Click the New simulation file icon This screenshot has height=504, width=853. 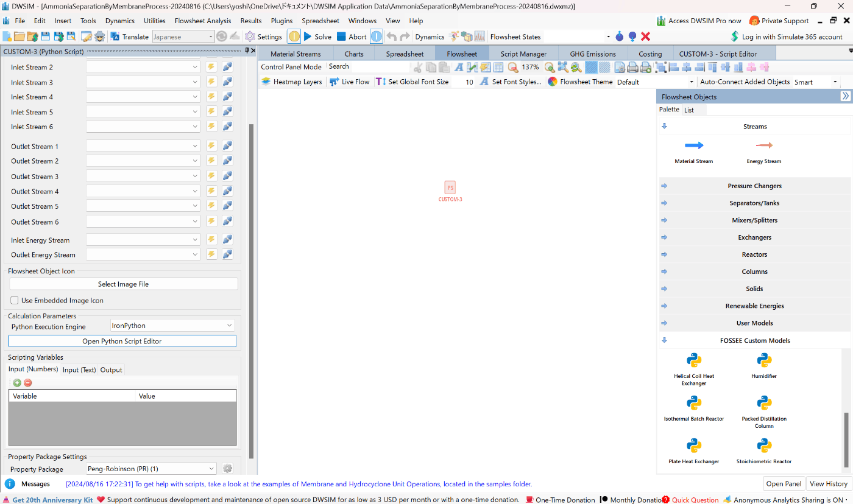coord(7,37)
